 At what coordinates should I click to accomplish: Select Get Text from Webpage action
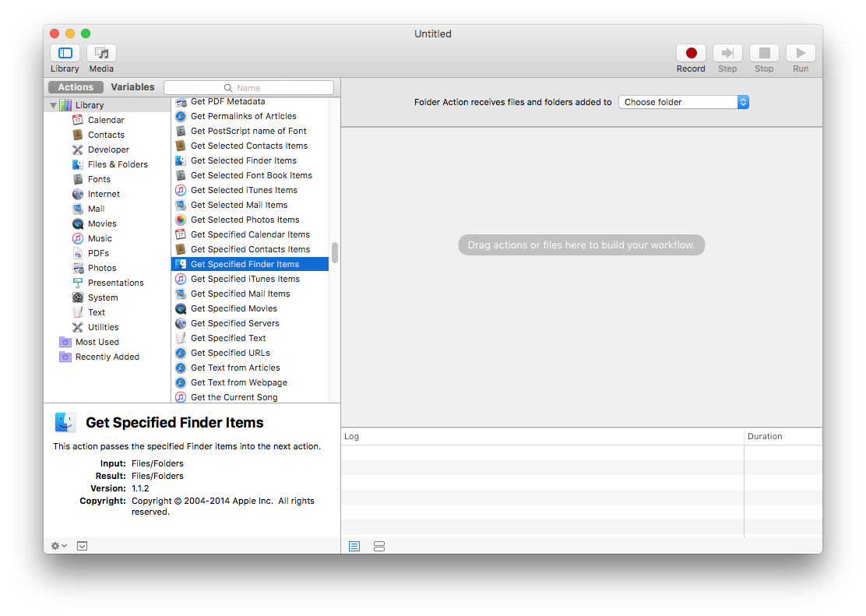(x=250, y=383)
